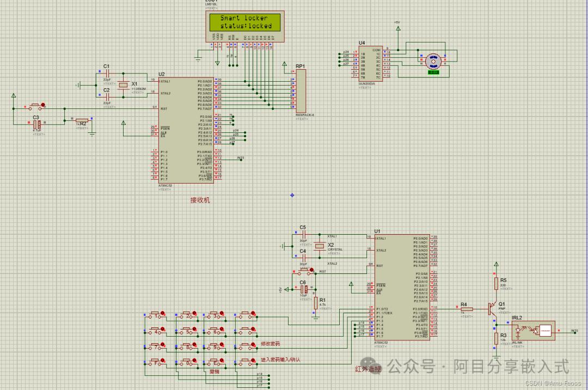
Task: Click the ground symbol below resistor R3
Action: point(496,357)
